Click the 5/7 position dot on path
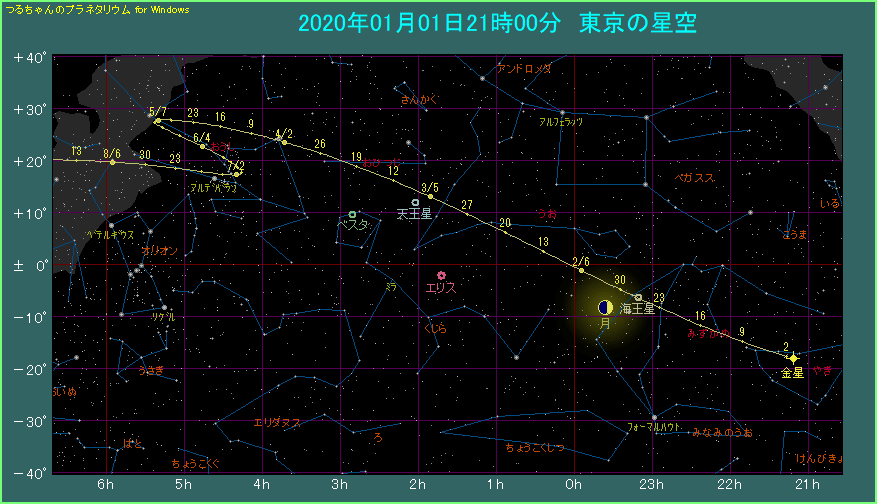 (x=157, y=121)
